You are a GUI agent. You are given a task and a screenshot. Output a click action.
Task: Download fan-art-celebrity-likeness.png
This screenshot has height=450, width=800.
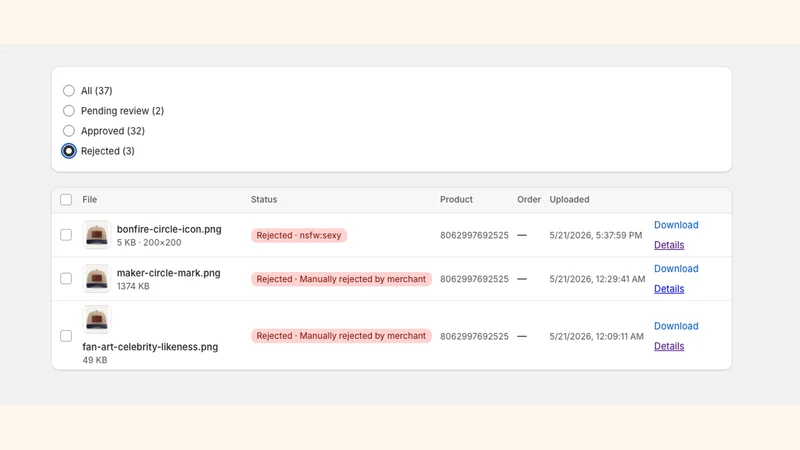[x=676, y=326]
